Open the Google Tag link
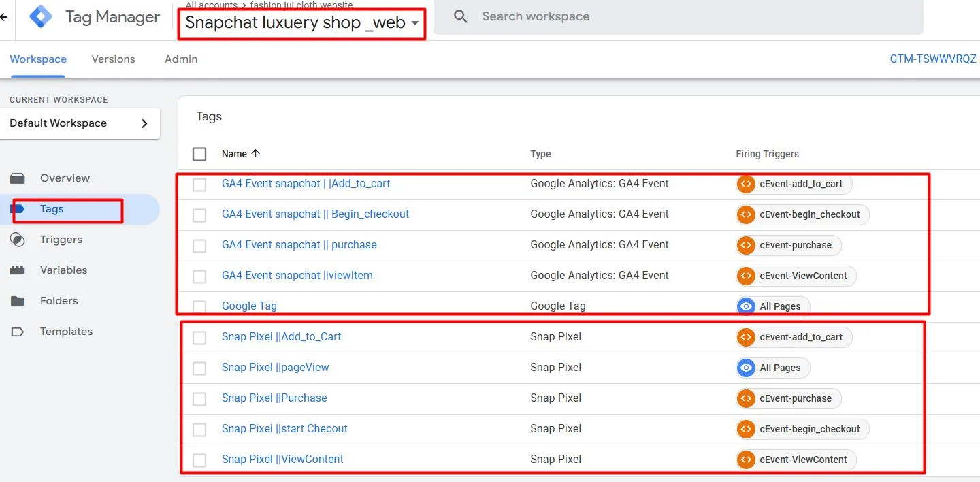The image size is (980, 482). (250, 306)
